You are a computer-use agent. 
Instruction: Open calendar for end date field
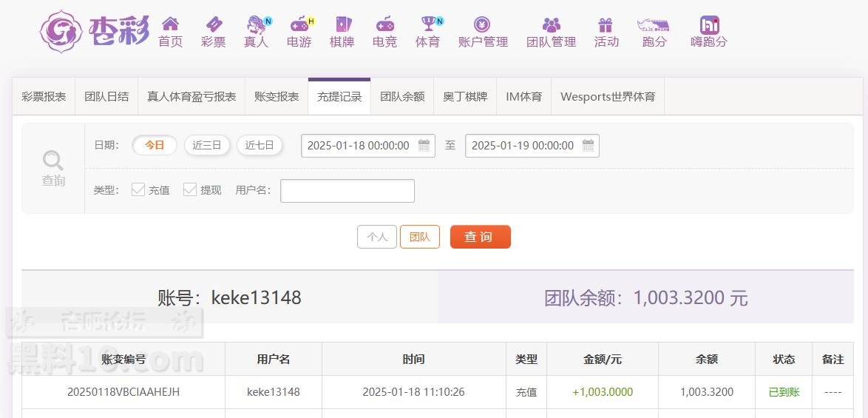click(588, 146)
